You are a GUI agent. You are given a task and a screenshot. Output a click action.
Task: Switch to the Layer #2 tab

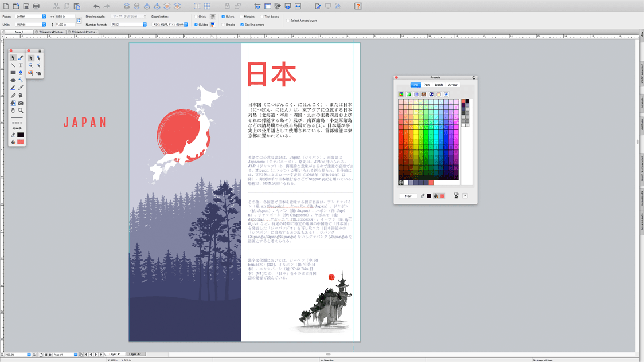pyautogui.click(x=135, y=354)
